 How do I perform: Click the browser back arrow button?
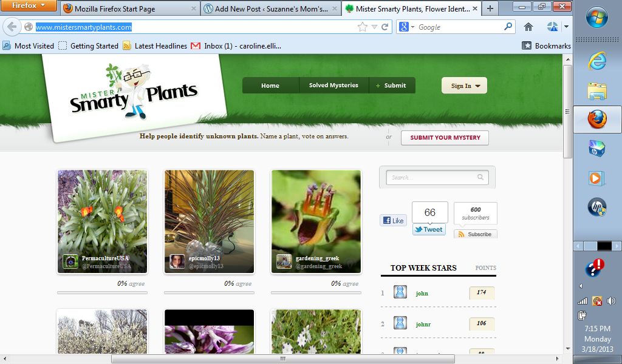[12, 27]
